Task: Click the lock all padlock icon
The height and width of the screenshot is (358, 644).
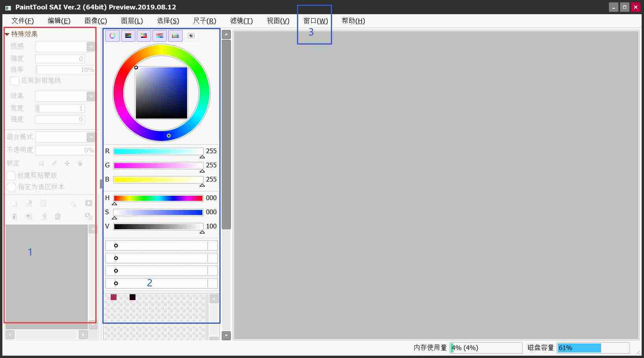Action: click(80, 163)
